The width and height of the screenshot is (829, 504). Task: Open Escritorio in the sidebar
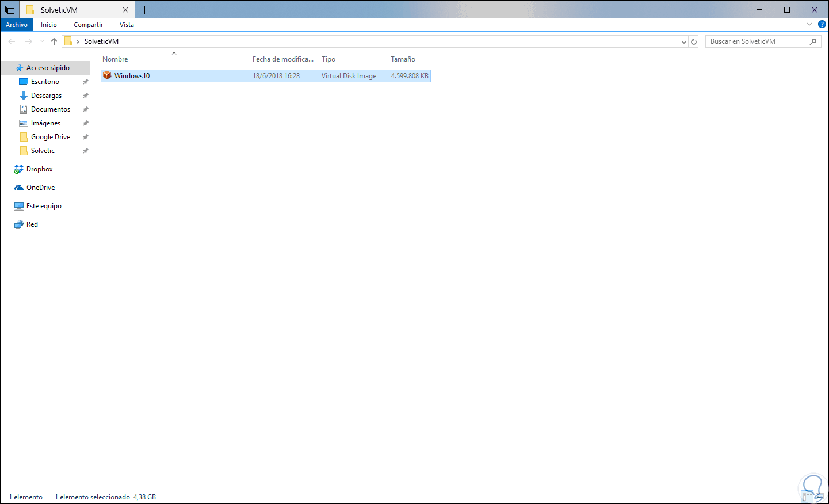click(x=45, y=82)
